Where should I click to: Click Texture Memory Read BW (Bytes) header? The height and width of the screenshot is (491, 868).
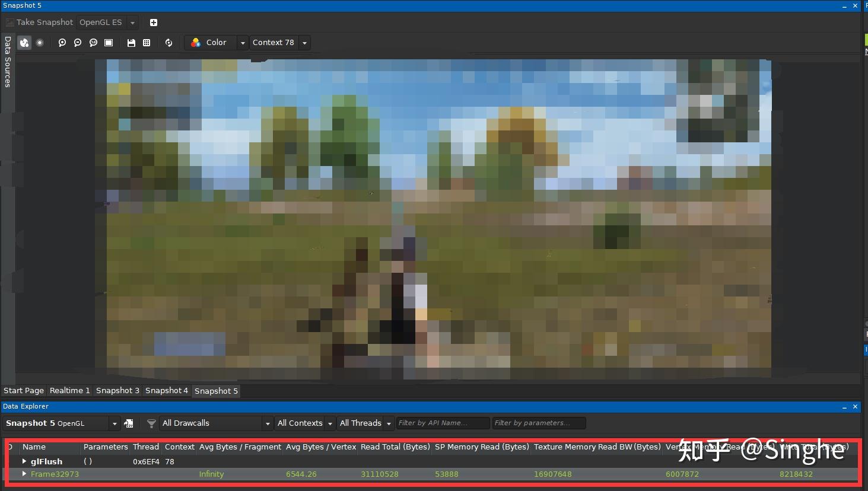(x=597, y=447)
